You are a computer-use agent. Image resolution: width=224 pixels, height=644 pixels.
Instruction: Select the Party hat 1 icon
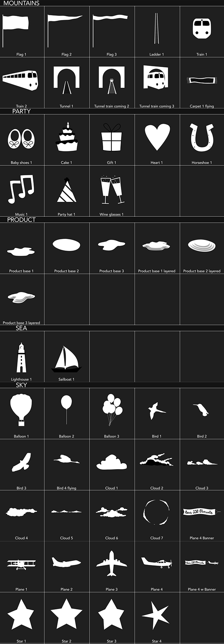[x=67, y=190]
